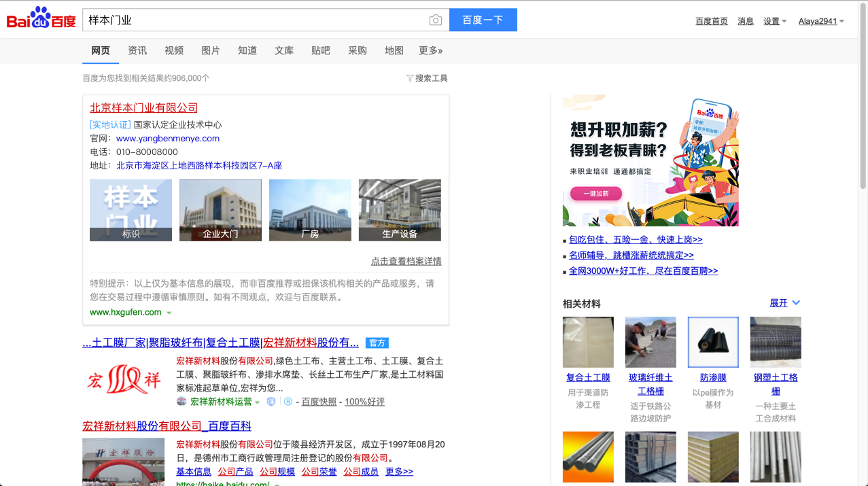Click the circular R icon in result

[x=288, y=402]
